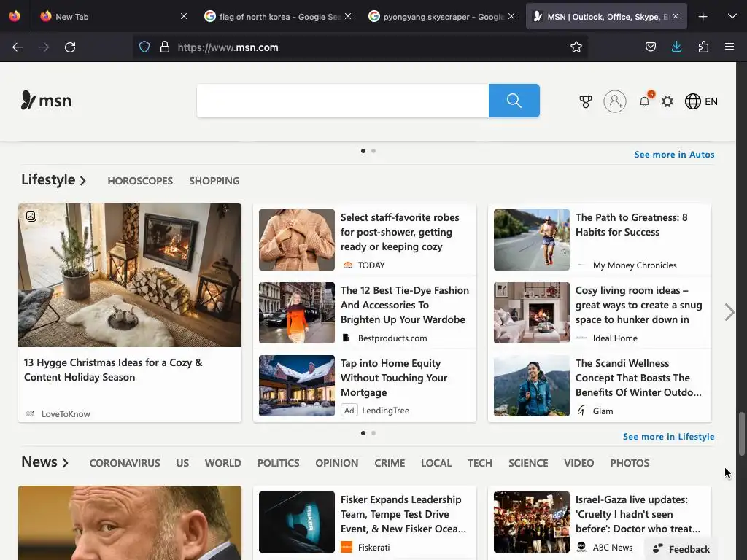Viewport: 747px width, 560px height.
Task: Open the list all tabs chevron
Action: point(732,17)
